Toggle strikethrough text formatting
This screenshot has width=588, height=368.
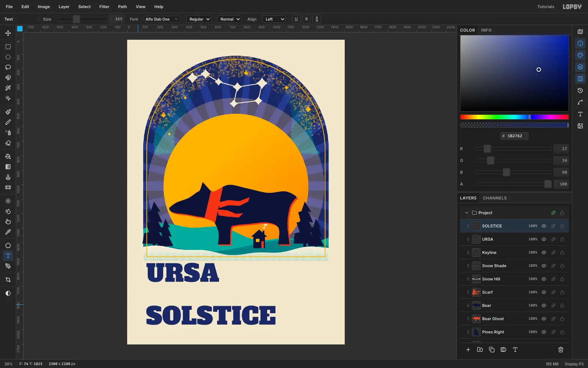click(x=306, y=19)
